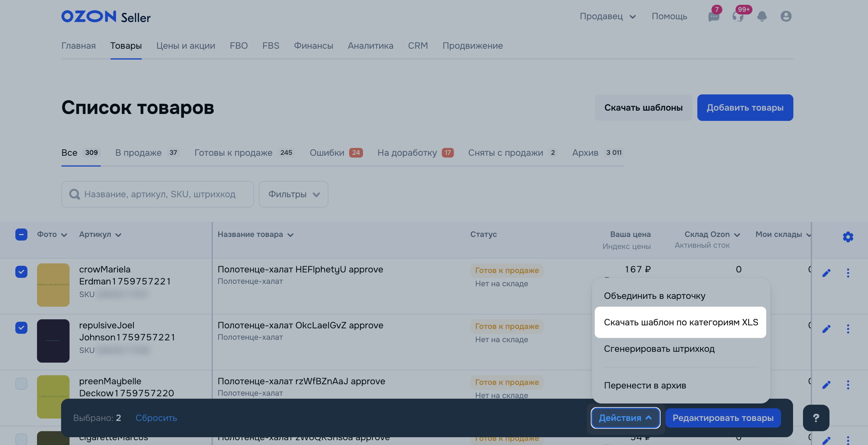Expand the Фильтры dropdown
868x445 pixels.
pyautogui.click(x=293, y=194)
